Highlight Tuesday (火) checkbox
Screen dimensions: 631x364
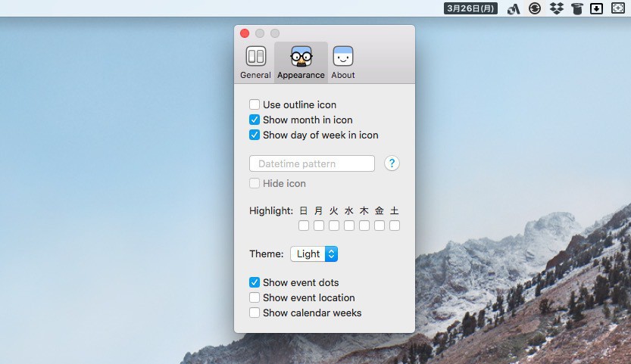click(334, 226)
